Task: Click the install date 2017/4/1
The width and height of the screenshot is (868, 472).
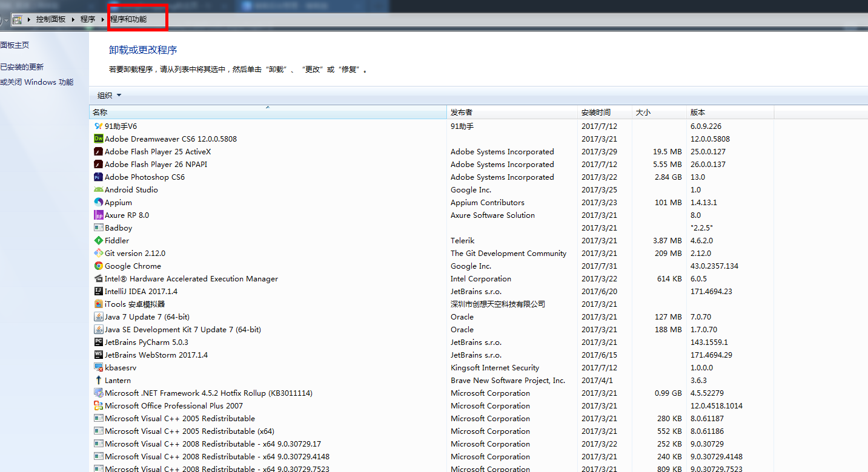Action: (597, 380)
